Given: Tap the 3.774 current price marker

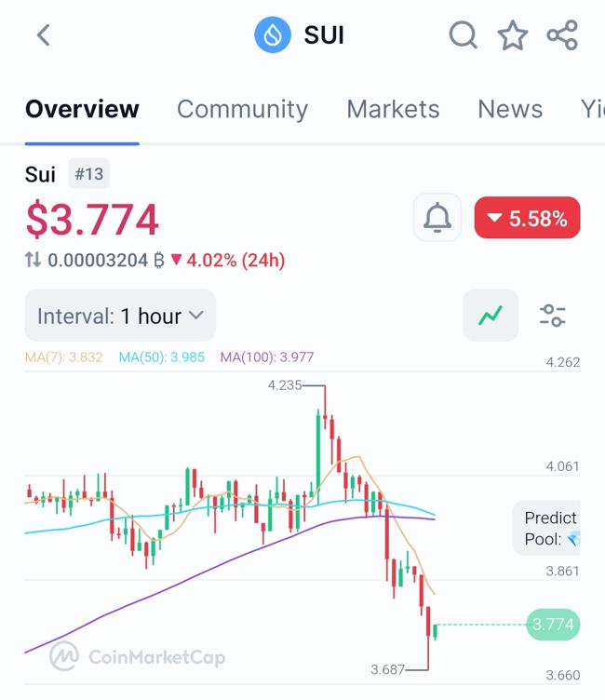Looking at the screenshot, I should 553,625.
